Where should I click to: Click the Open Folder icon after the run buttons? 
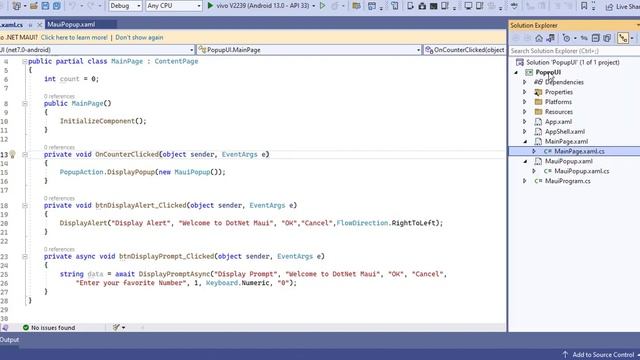point(356,6)
